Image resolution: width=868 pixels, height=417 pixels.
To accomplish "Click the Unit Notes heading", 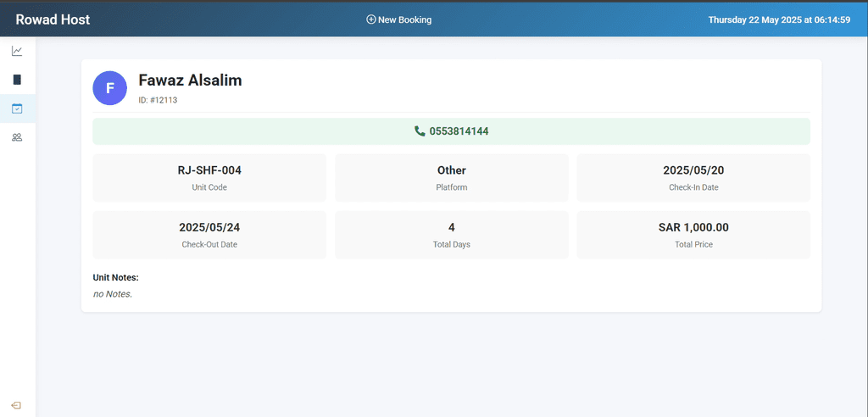I will 115,277.
